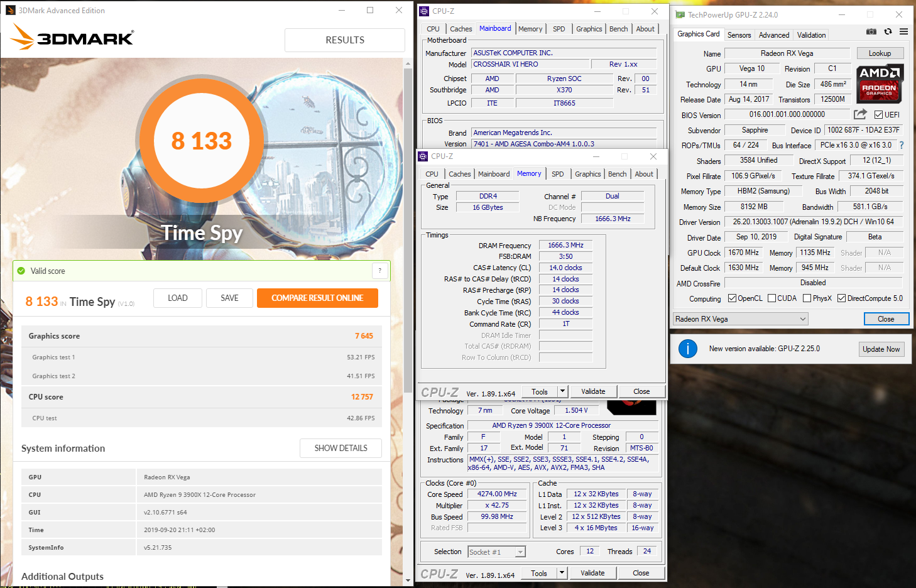Click the Core Speed 4274.00 MHz field
This screenshot has height=588, width=916.
[x=497, y=494]
